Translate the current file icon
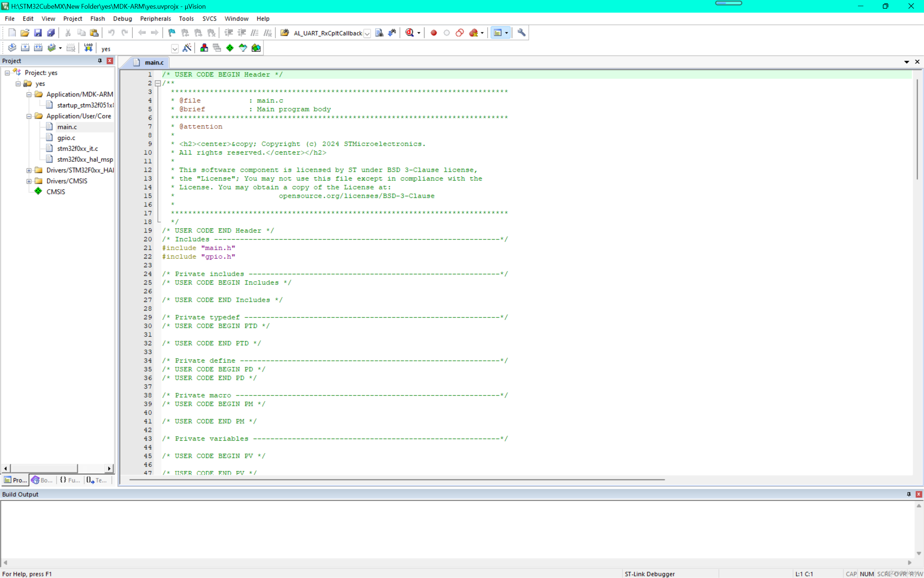Image resolution: width=924 pixels, height=578 pixels. pos(12,48)
